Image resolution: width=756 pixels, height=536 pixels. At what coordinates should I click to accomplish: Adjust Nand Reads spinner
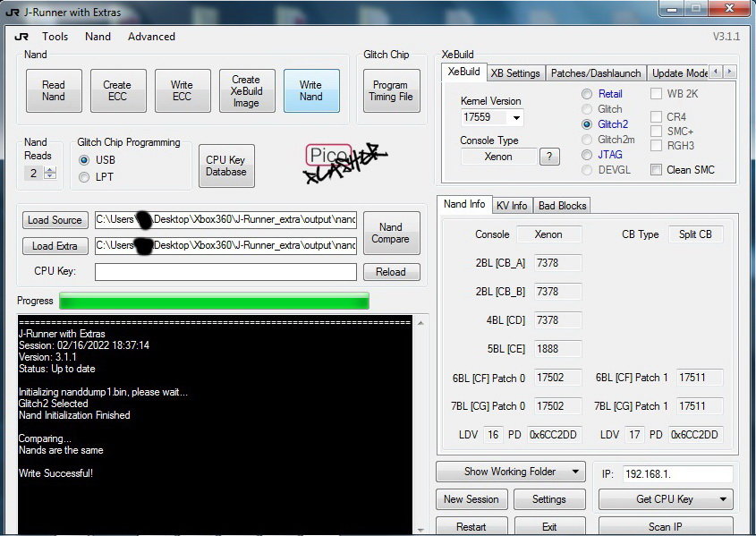pyautogui.click(x=50, y=173)
